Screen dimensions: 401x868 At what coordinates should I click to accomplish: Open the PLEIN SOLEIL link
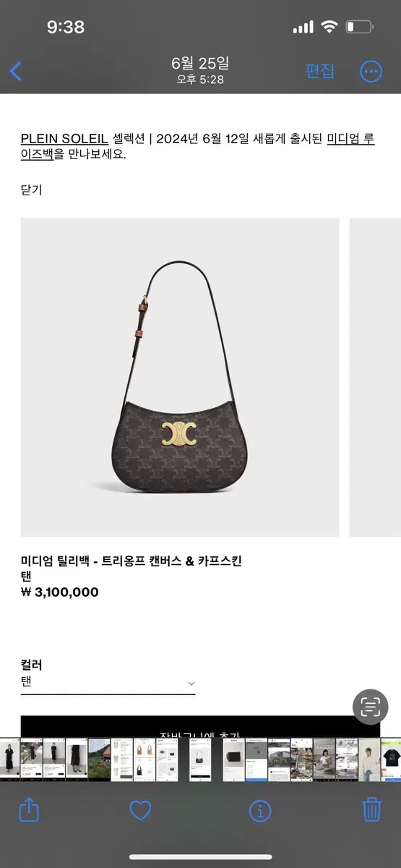pos(64,138)
